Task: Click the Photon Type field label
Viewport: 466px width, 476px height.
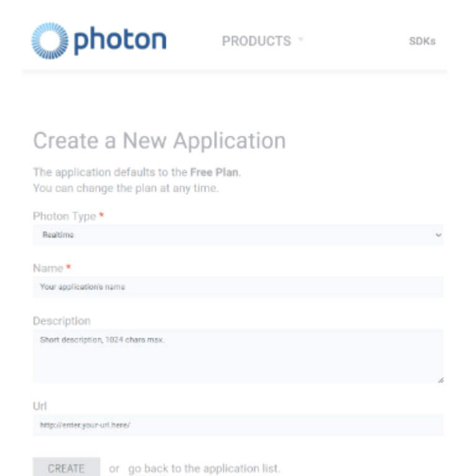Action: point(65,217)
